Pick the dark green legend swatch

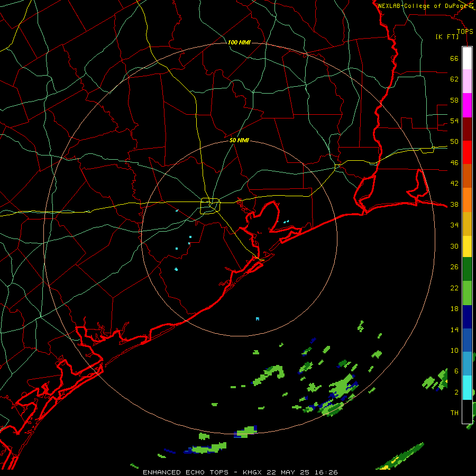pos(467,269)
